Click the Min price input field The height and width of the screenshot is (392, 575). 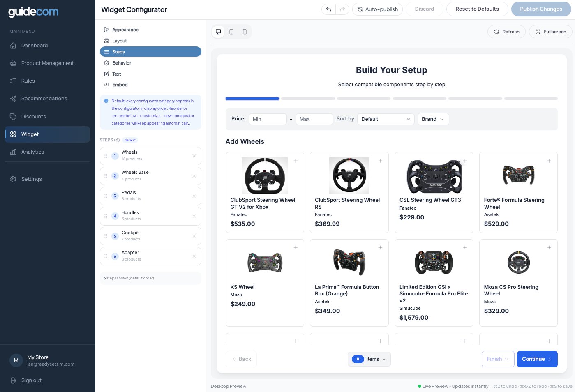point(268,119)
